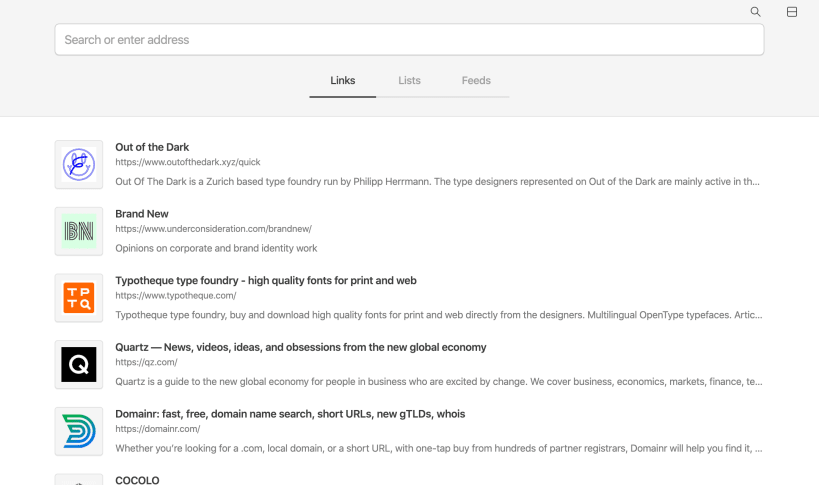Switch to the Lists tab

click(x=409, y=80)
